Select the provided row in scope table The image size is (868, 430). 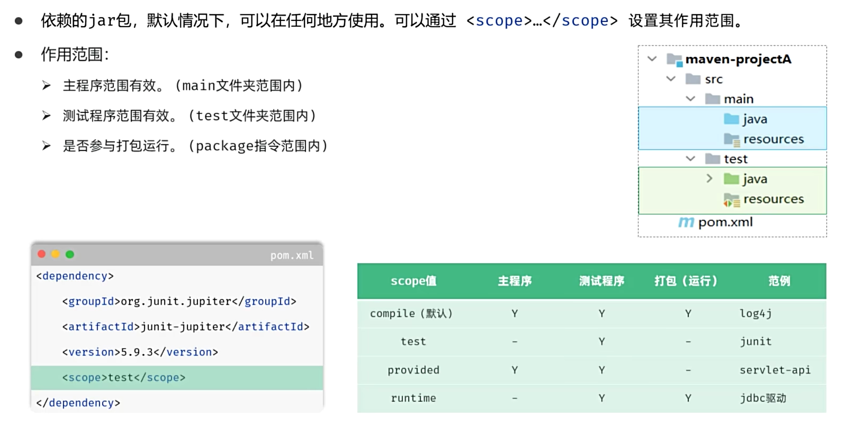pos(413,370)
